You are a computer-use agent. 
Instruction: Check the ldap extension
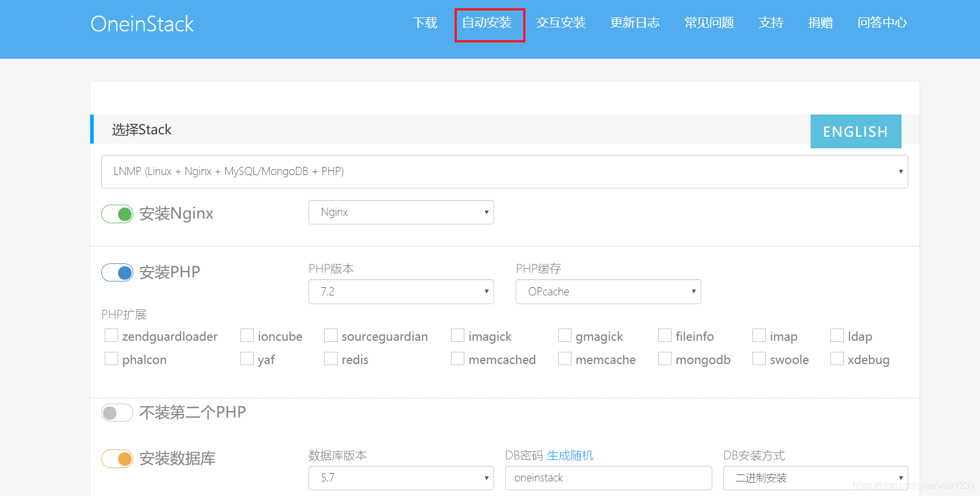(837, 336)
